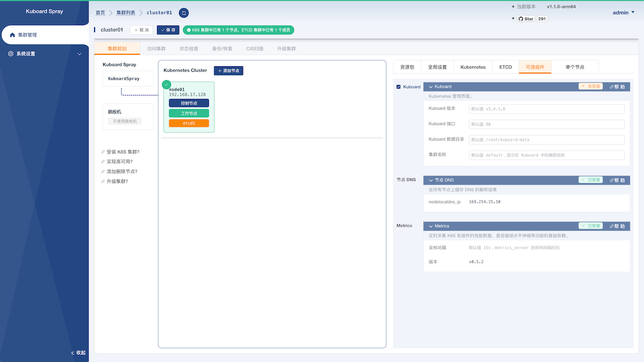Screen dimensions: 644x362
Task: Click the 工作节点 tag on node01
Action: coord(189,113)
